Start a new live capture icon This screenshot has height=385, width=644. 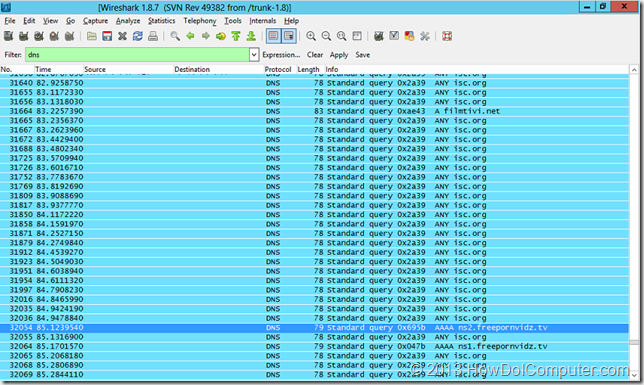coord(39,36)
